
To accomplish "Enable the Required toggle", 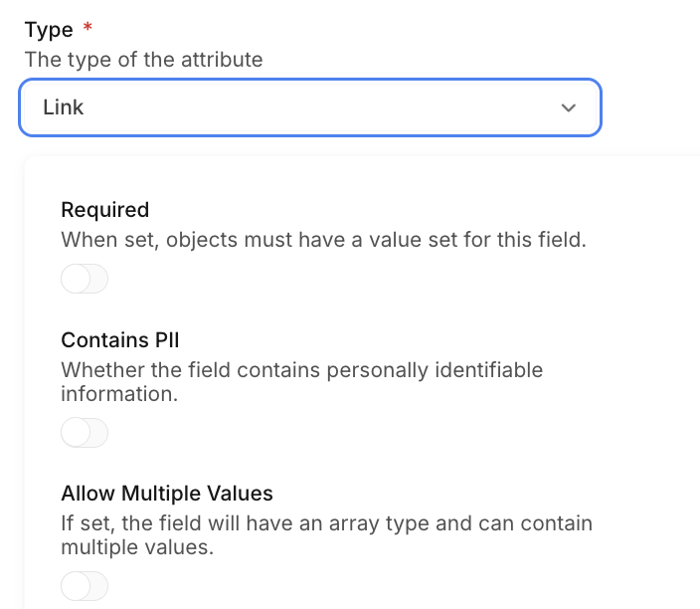I will tap(85, 280).
